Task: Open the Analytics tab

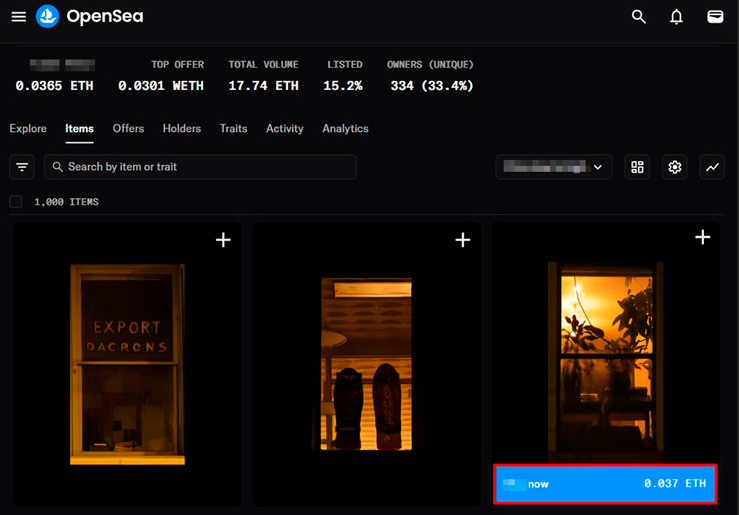Action: coord(345,129)
